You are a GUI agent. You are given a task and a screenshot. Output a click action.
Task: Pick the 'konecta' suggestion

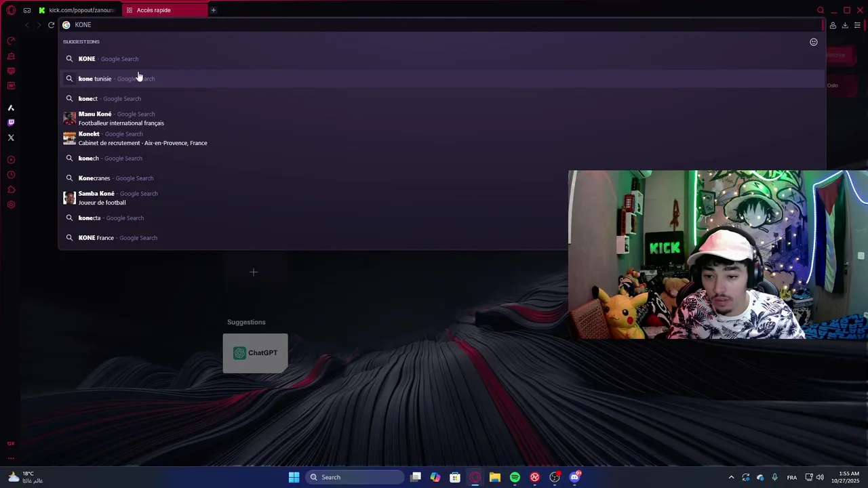tap(441, 218)
